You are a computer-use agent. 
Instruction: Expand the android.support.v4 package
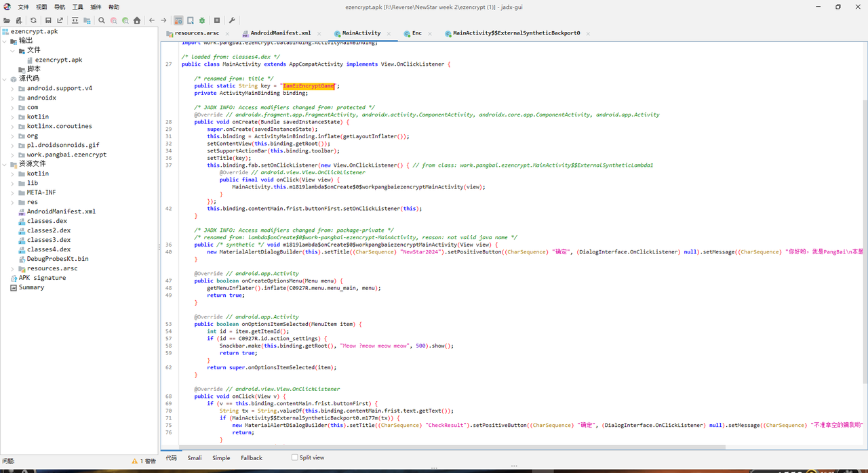(13, 88)
